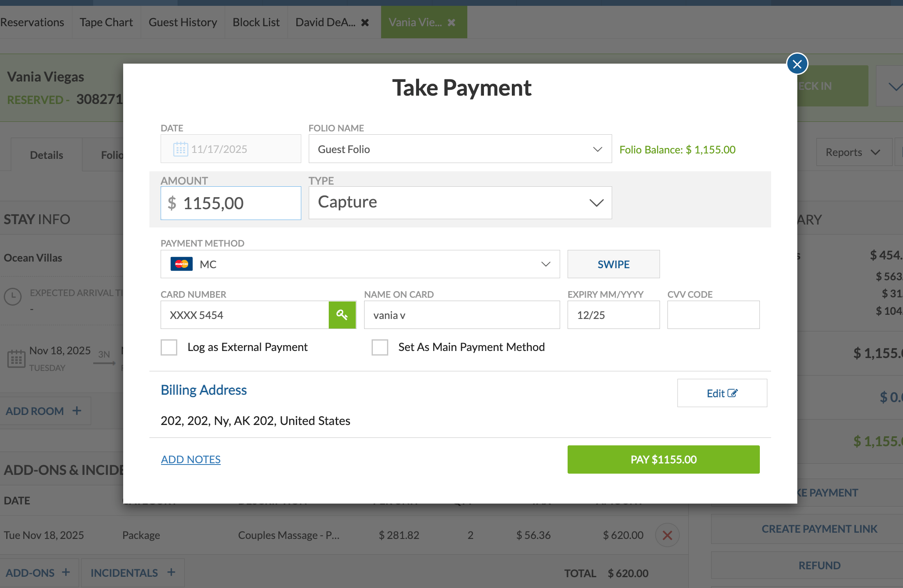This screenshot has width=903, height=588.
Task: Click into the CVV Code field
Action: (713, 315)
